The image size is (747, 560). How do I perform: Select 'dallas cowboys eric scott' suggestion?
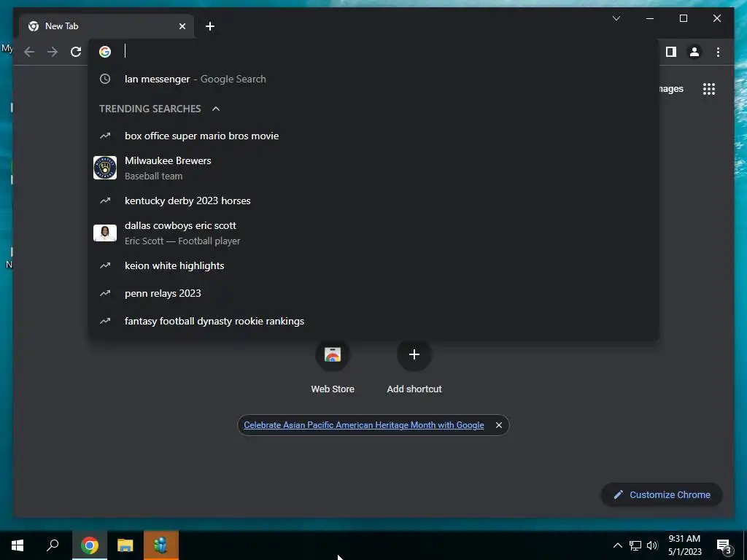coord(373,233)
